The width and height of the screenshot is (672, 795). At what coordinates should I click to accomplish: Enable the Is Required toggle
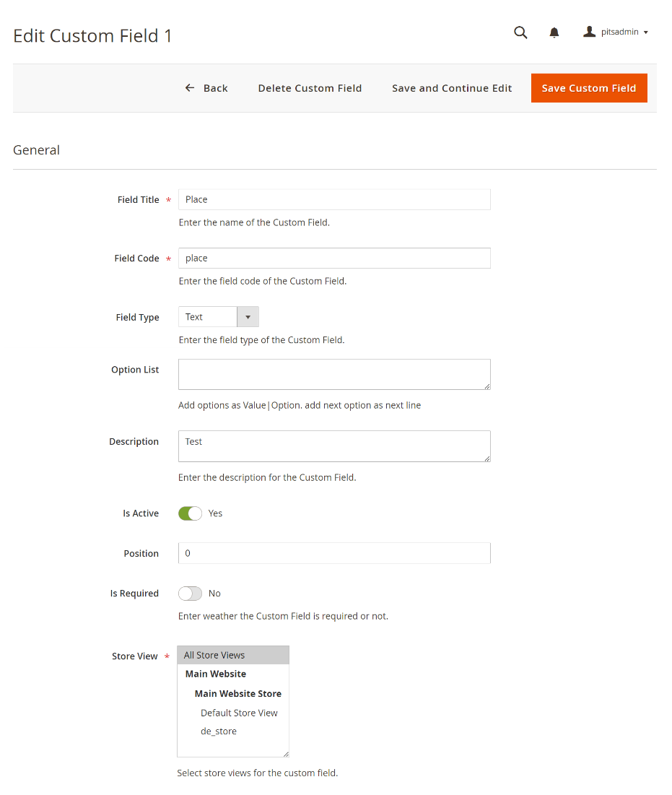[x=190, y=594]
